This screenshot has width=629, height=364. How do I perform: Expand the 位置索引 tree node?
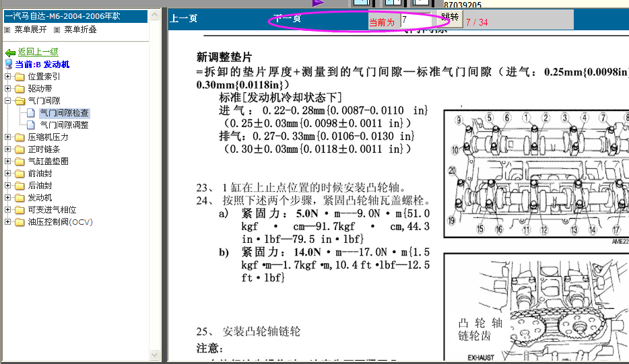click(x=7, y=76)
